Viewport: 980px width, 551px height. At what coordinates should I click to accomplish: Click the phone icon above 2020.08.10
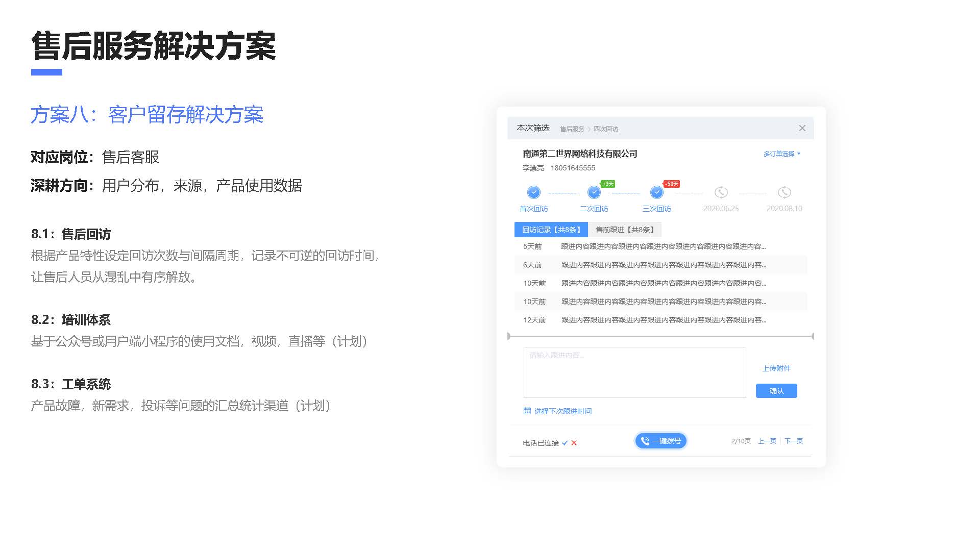pyautogui.click(x=785, y=192)
